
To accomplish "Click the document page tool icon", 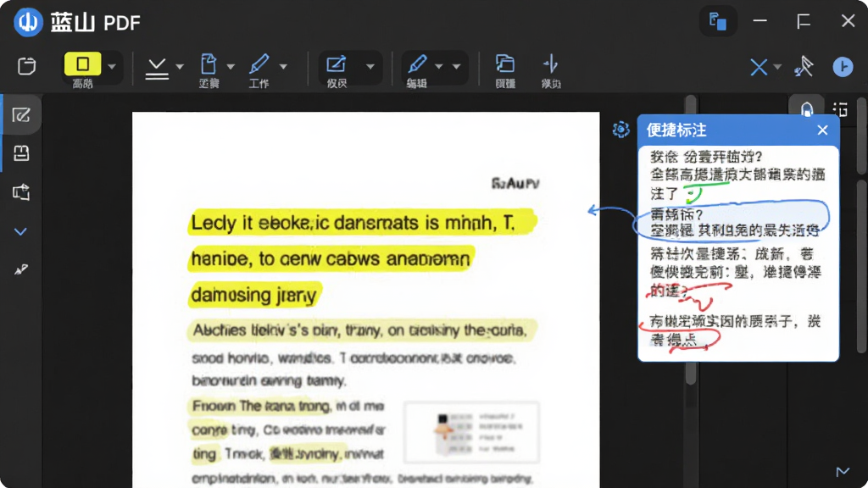I will pos(209,64).
